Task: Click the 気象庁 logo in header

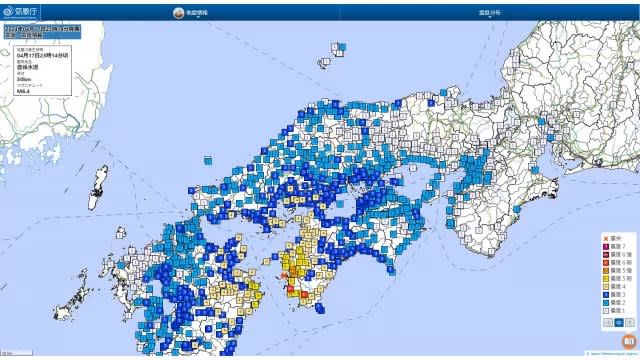Action: click(20, 12)
